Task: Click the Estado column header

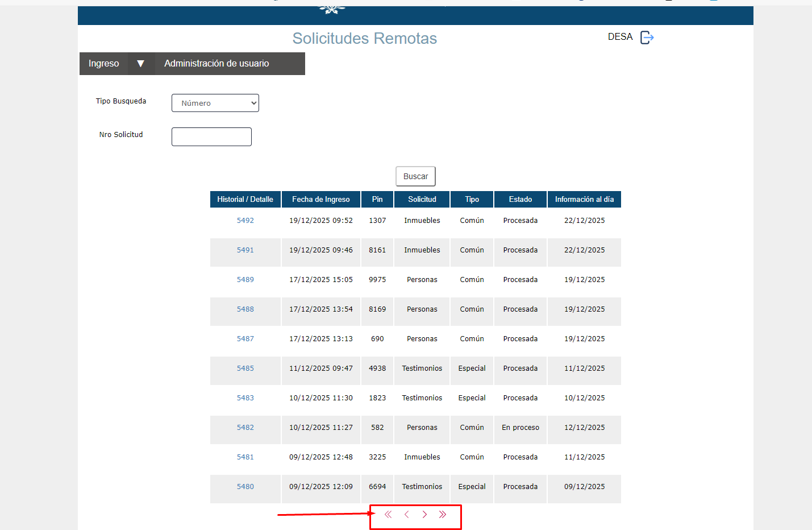Action: 520,199
